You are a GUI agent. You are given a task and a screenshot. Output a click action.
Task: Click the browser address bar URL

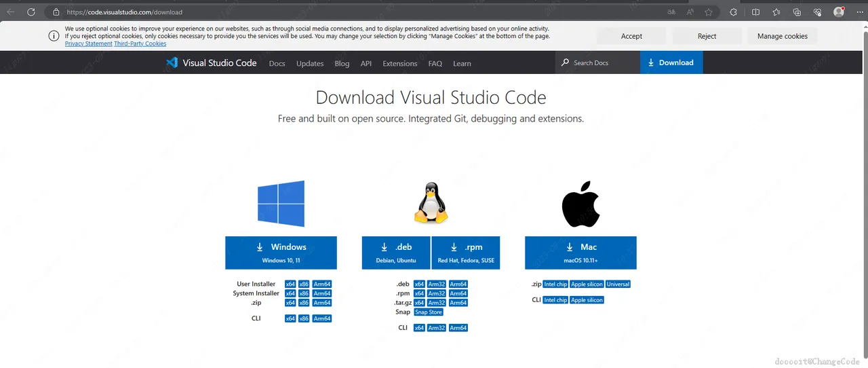(125, 12)
